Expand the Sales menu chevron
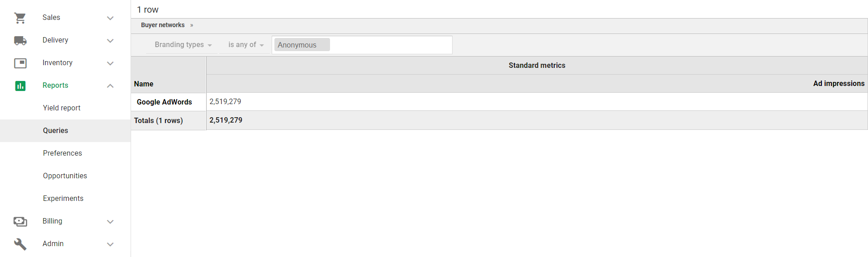The height and width of the screenshot is (257, 868). 110,18
